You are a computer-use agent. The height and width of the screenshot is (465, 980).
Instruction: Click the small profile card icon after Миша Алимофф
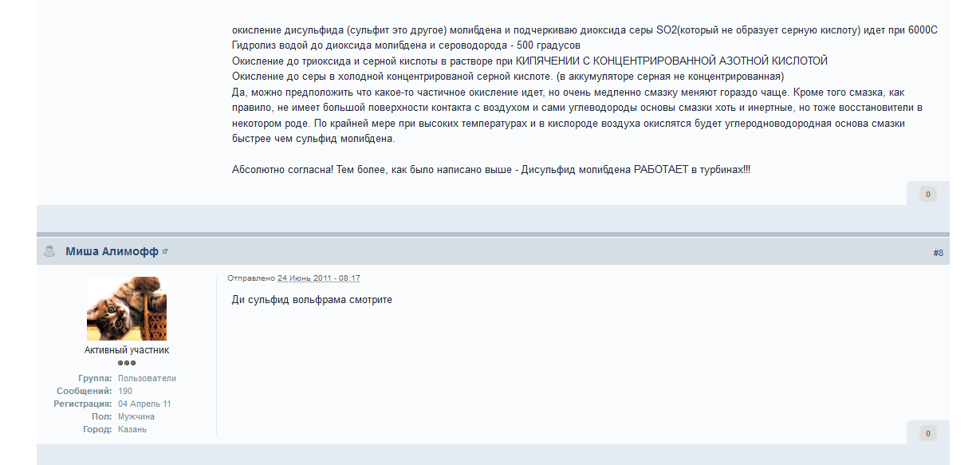165,251
